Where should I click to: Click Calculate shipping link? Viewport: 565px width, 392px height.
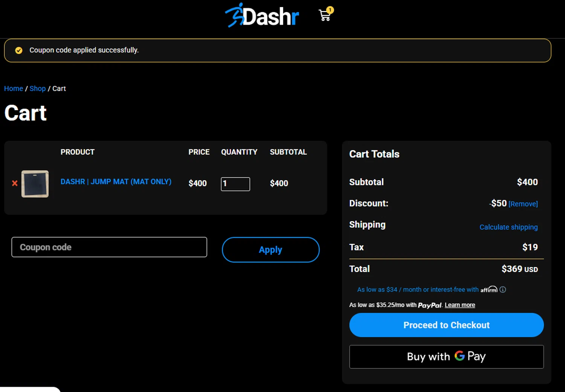508,227
